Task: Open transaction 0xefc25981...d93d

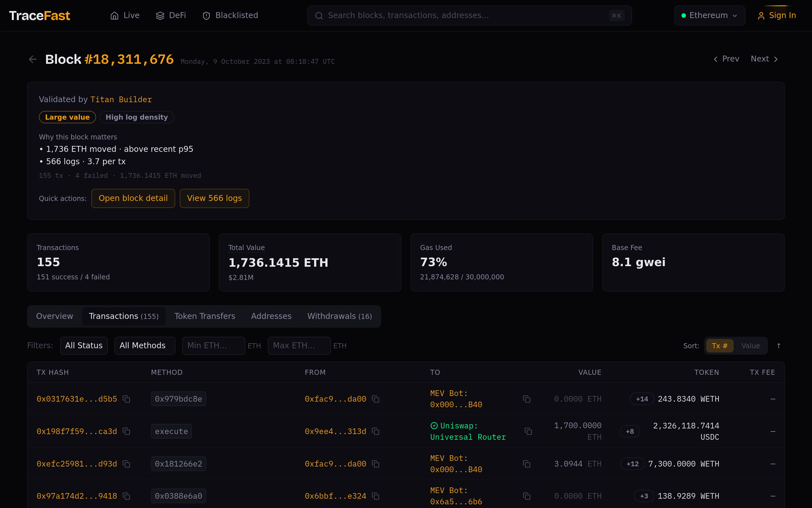Action: [77, 464]
